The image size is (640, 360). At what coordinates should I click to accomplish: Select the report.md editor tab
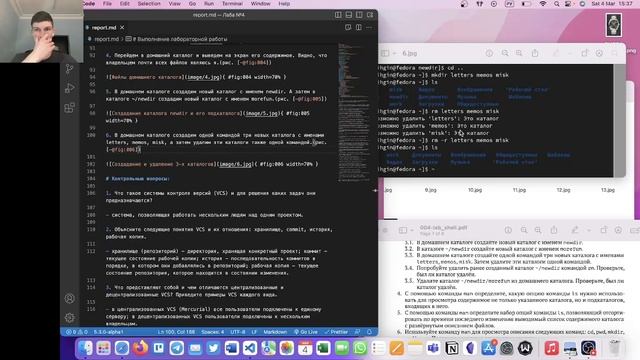(x=104, y=27)
